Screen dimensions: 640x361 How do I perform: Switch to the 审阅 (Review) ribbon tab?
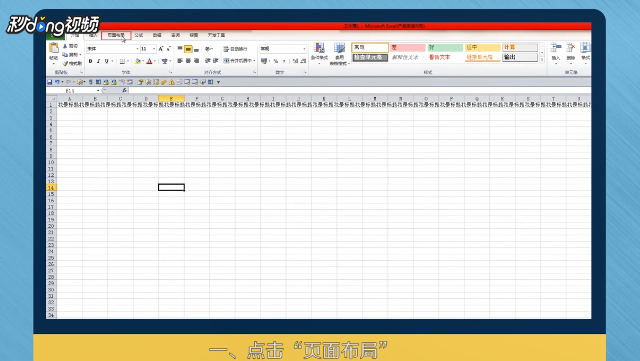coord(176,35)
